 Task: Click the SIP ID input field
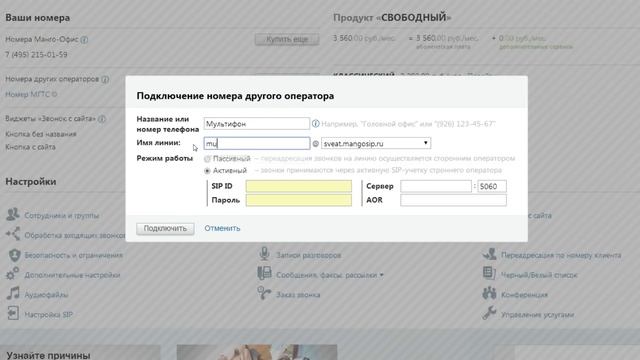click(x=298, y=186)
